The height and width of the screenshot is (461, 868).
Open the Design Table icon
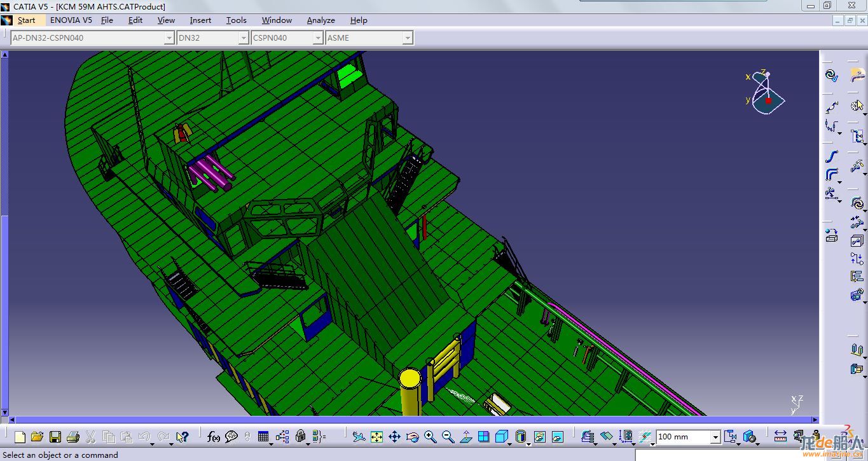(264, 437)
